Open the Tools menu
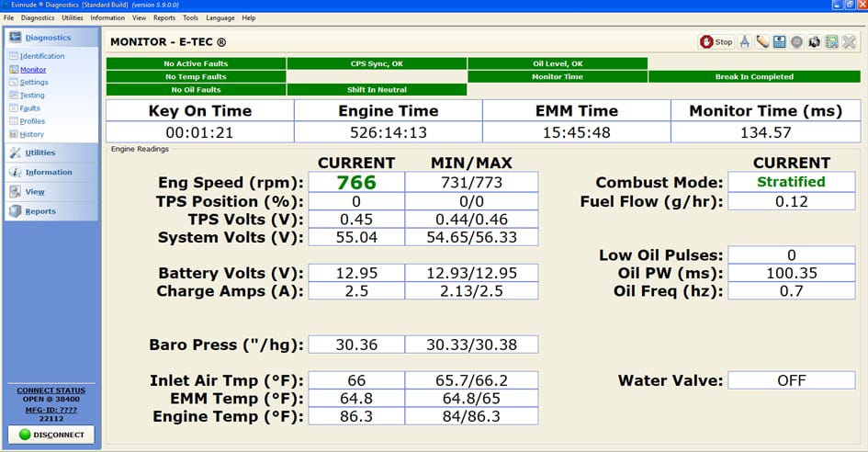Viewport: 868px width, 452px height. [190, 17]
